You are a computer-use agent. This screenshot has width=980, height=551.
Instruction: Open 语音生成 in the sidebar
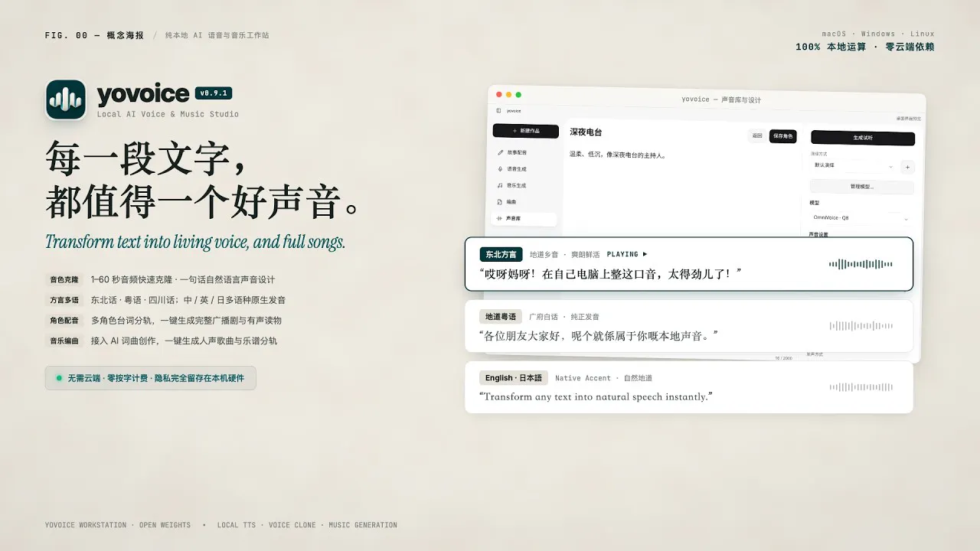coord(524,169)
